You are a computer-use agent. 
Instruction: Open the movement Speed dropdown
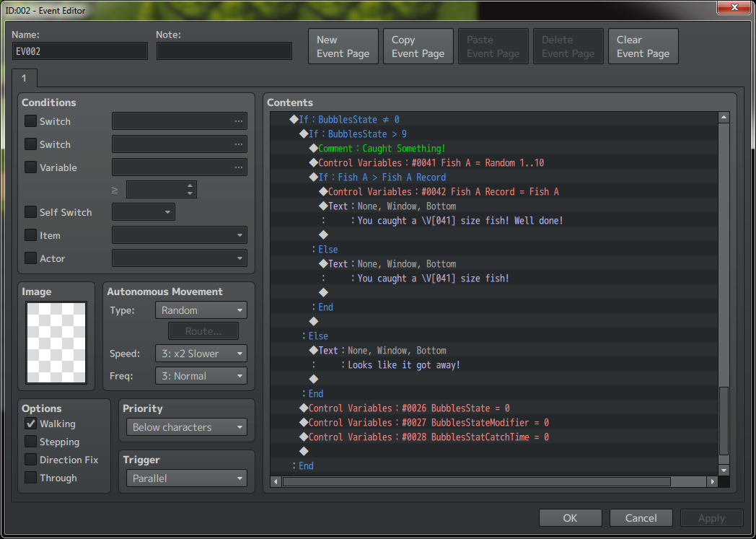tap(201, 354)
